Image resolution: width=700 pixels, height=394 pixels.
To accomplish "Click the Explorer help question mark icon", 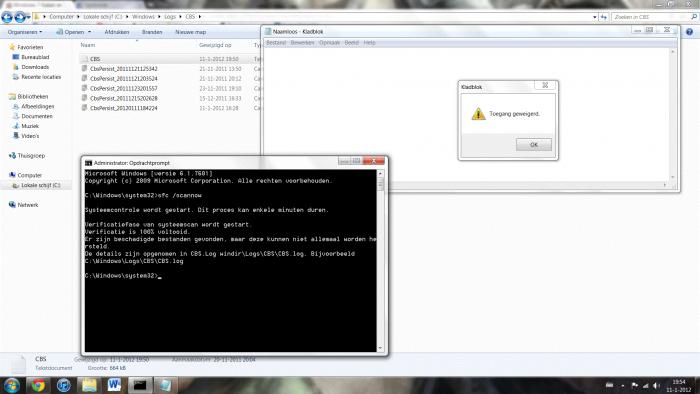I will coord(689,32).
